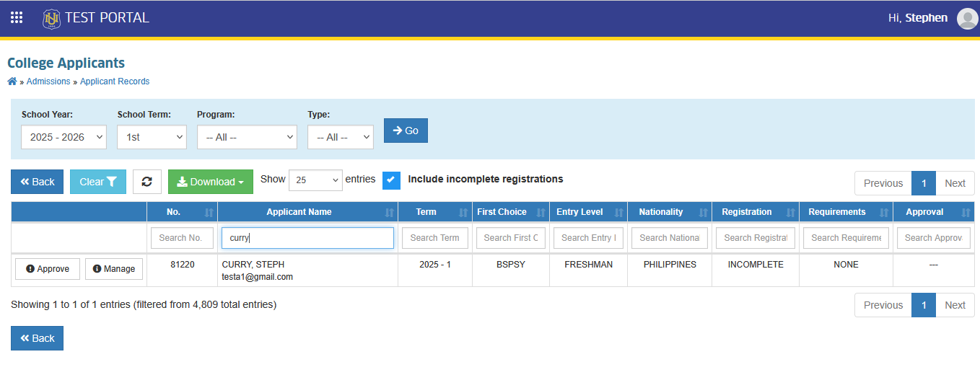Focus the Search Requirements field
Screen dimensions: 980x375
(x=846, y=238)
